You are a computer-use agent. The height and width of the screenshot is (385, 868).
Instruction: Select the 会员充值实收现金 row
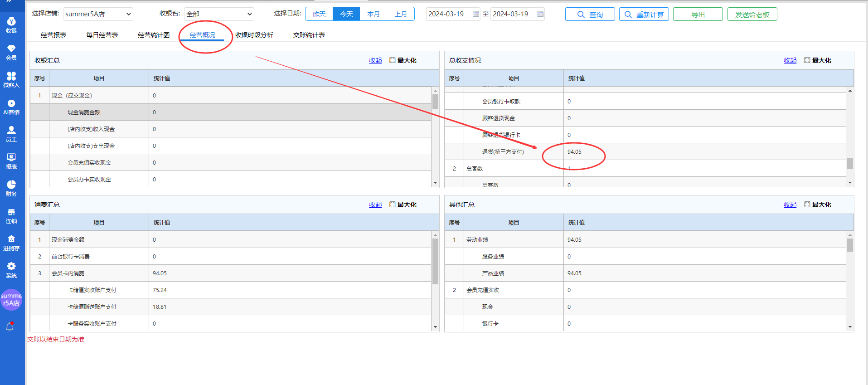pyautogui.click(x=231, y=162)
